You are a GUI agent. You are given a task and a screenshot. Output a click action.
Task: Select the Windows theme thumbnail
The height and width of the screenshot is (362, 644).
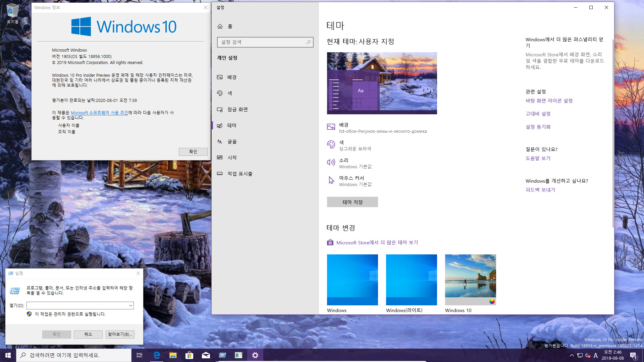[x=353, y=280]
